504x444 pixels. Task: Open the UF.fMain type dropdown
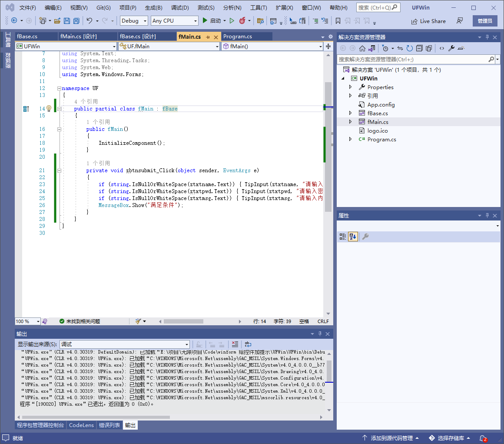[x=169, y=47]
